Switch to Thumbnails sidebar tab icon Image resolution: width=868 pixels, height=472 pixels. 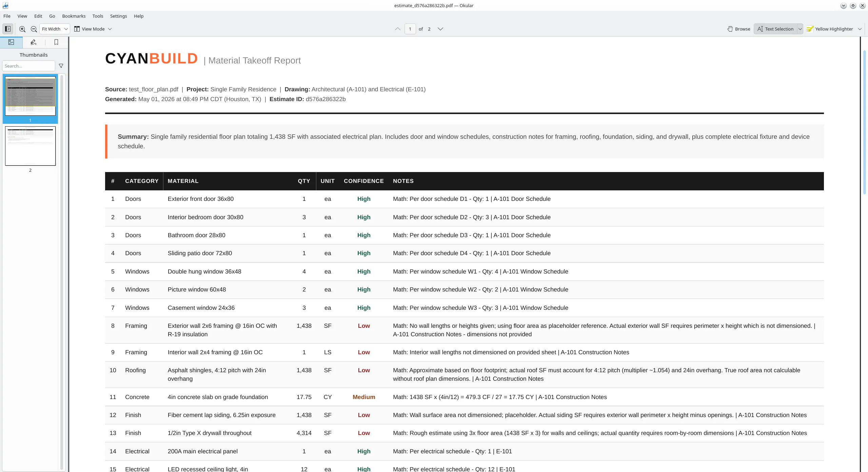coord(11,42)
